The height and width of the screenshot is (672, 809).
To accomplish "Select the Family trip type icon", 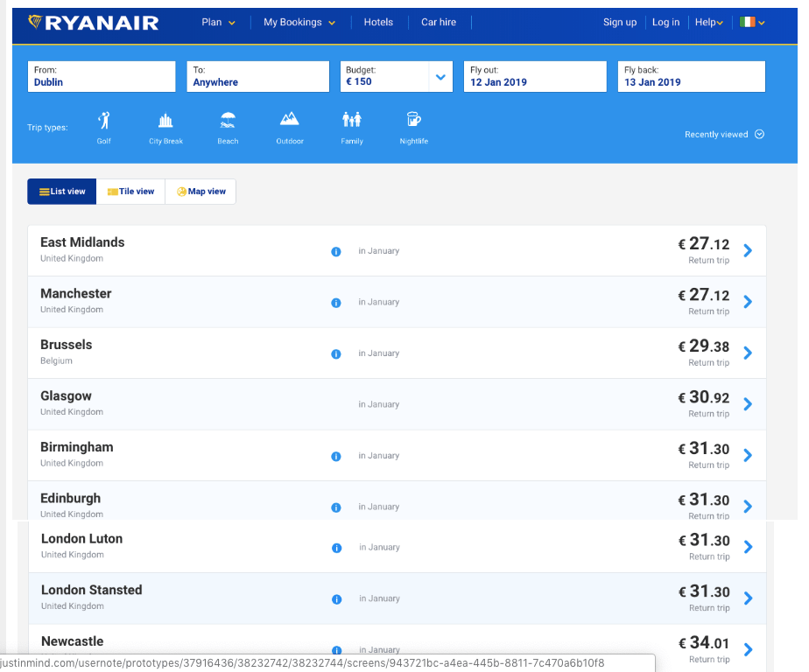I will 352,120.
